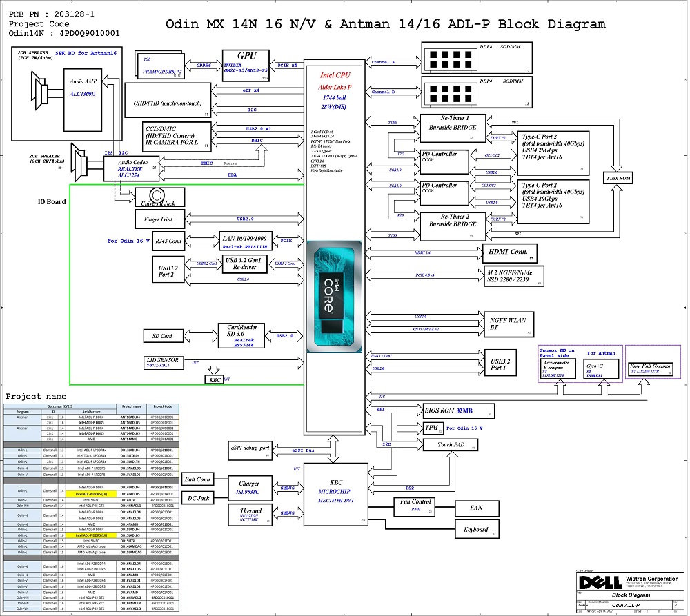Select the SD Card block
The image size is (690, 616).
pyautogui.click(x=163, y=336)
